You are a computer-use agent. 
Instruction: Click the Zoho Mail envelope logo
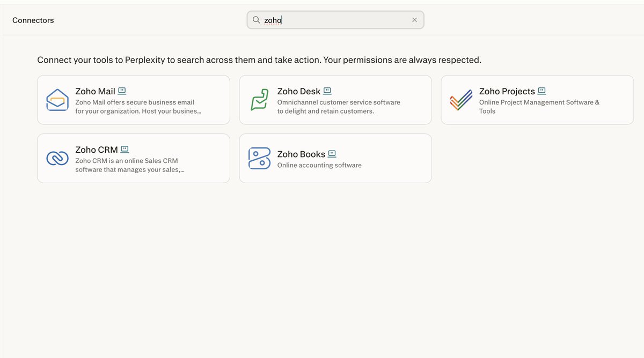pyautogui.click(x=57, y=100)
